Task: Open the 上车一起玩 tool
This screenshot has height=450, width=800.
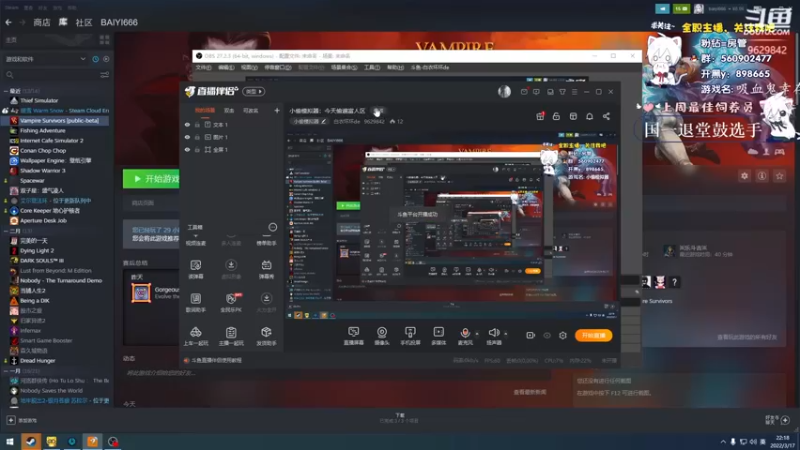Action: pos(195,336)
